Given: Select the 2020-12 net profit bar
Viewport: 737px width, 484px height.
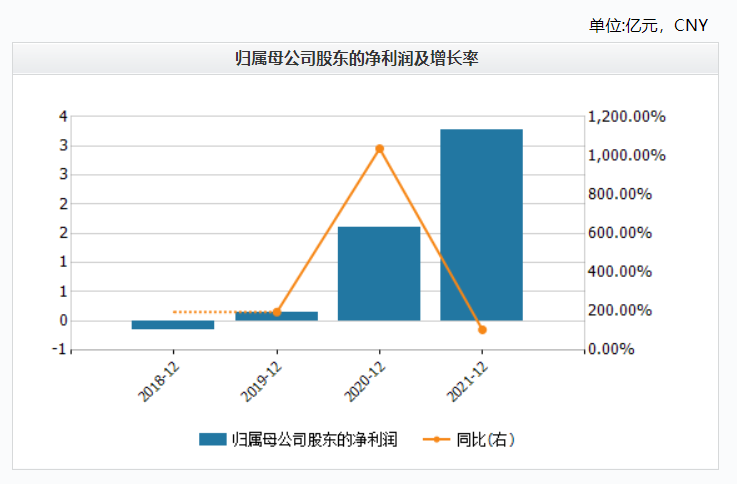Looking at the screenshot, I should pyautogui.click(x=379, y=273).
